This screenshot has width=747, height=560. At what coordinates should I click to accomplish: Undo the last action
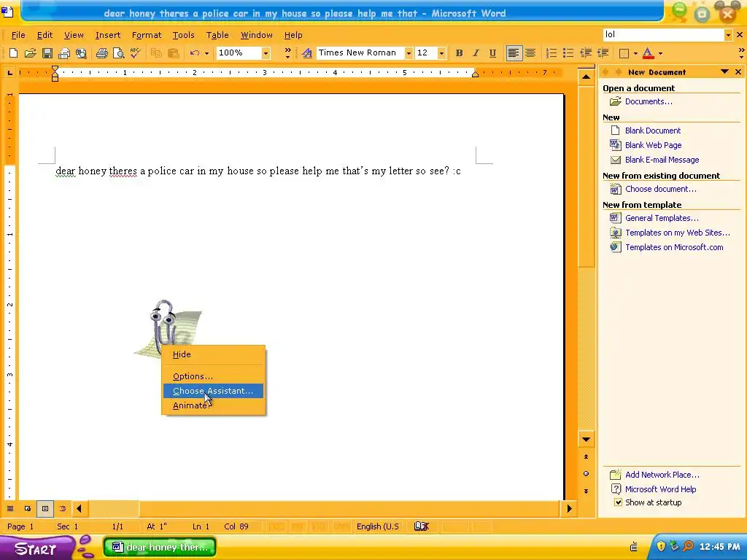(194, 52)
